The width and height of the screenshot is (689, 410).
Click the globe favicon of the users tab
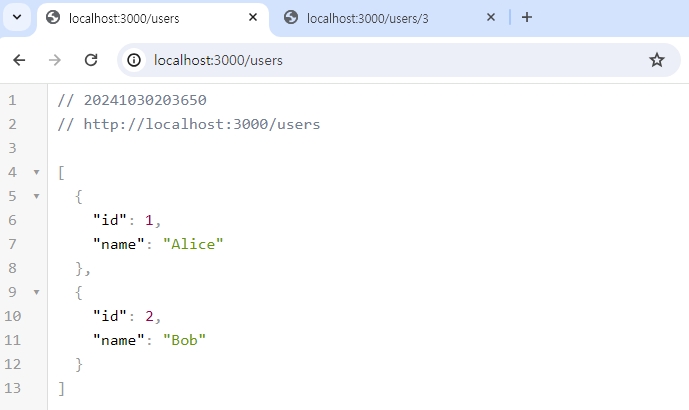(x=53, y=18)
